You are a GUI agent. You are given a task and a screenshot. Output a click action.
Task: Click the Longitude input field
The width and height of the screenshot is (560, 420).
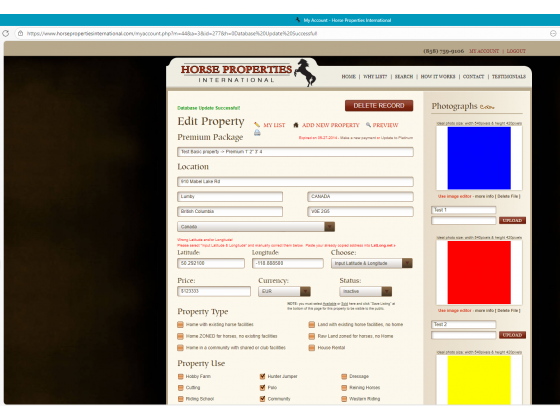tap(288, 263)
